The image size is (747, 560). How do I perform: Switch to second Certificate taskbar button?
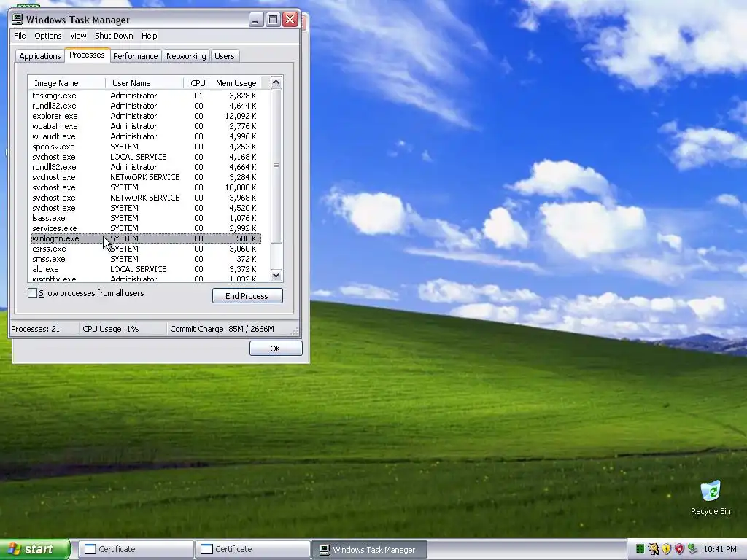click(252, 549)
